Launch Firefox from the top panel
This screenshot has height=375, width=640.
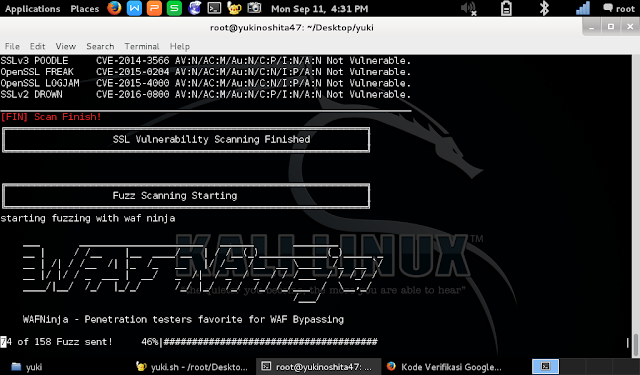click(114, 8)
